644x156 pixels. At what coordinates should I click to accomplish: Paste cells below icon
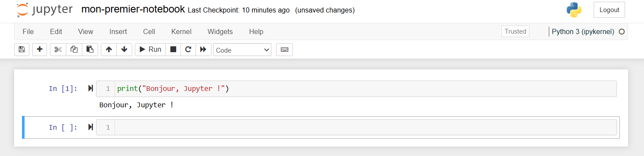(90, 50)
